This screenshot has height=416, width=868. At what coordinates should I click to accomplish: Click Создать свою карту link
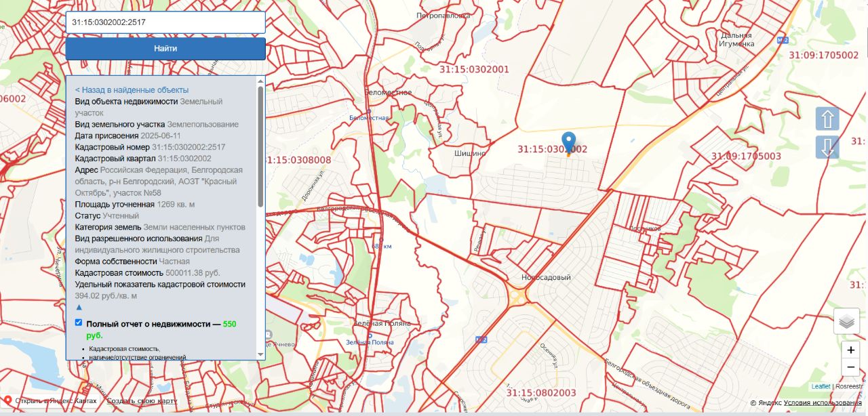pyautogui.click(x=142, y=401)
